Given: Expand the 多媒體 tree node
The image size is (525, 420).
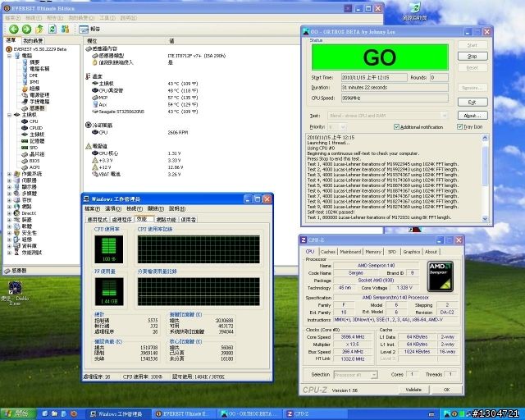Looking at the screenshot, I should (x=9, y=194).
